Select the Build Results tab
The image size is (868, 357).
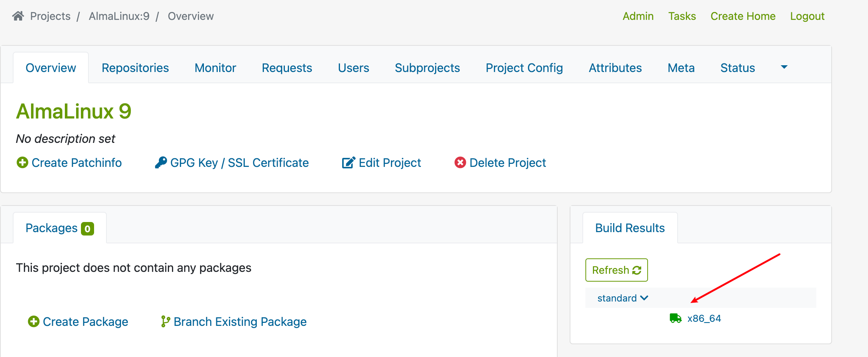tap(630, 228)
